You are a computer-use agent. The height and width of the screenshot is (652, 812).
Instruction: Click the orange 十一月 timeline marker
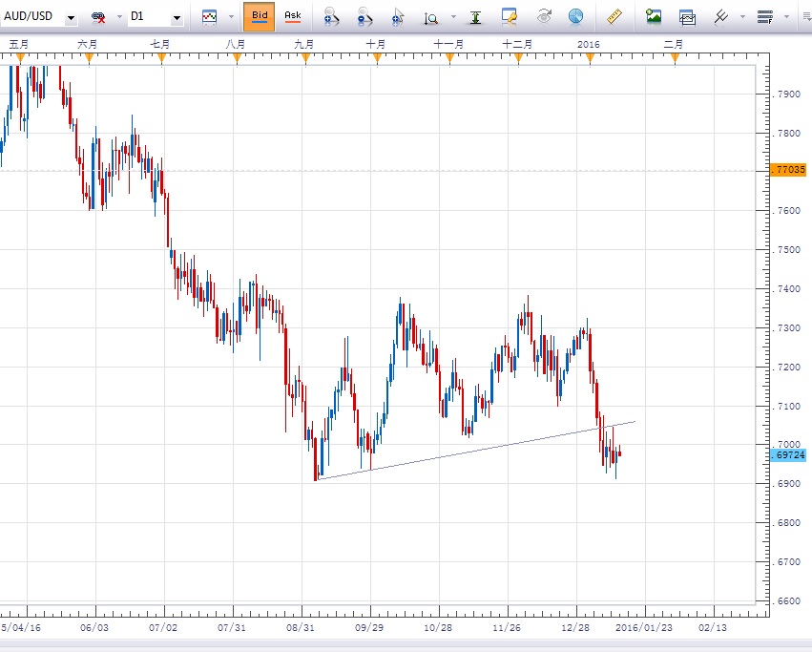click(x=449, y=59)
